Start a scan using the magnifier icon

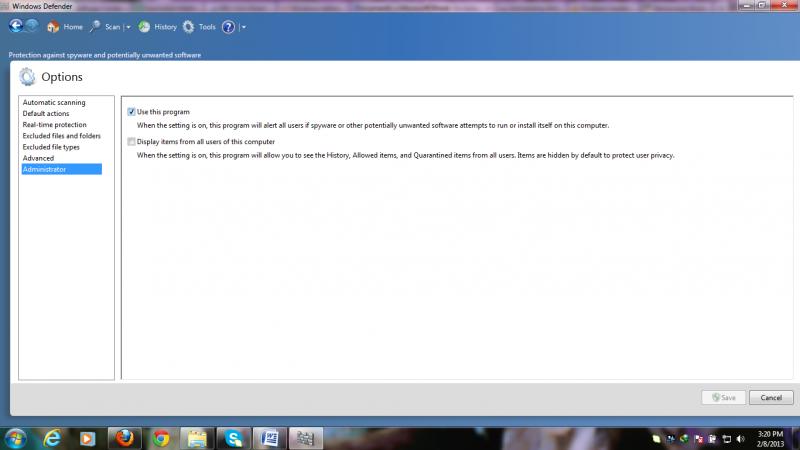click(x=95, y=27)
